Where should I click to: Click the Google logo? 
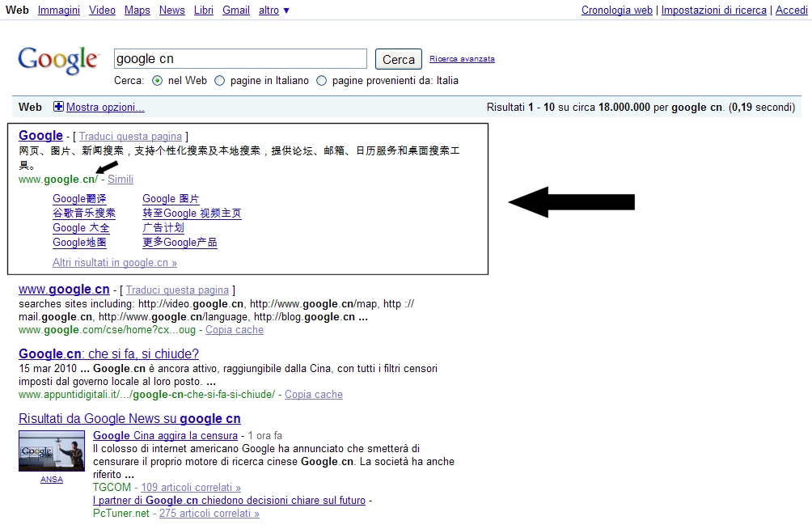tap(58, 60)
